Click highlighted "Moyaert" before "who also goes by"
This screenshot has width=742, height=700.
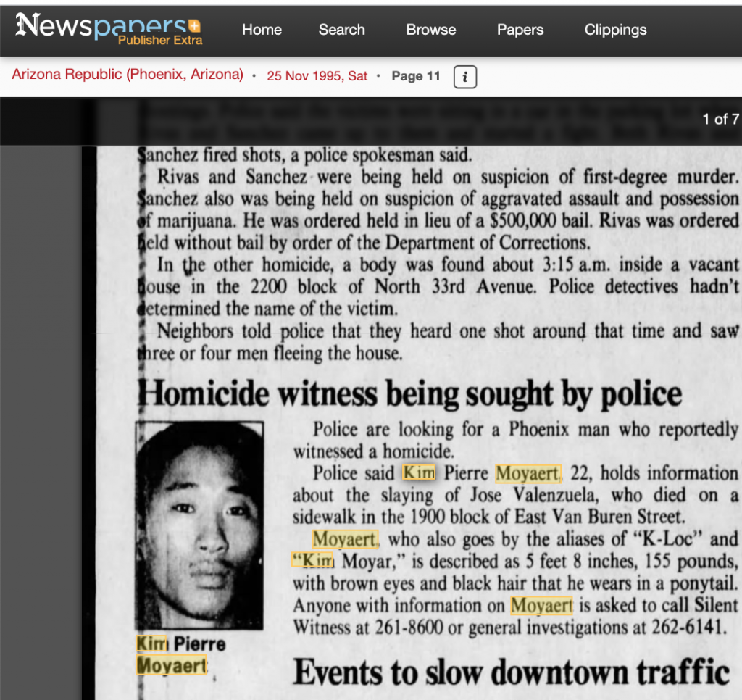click(344, 539)
